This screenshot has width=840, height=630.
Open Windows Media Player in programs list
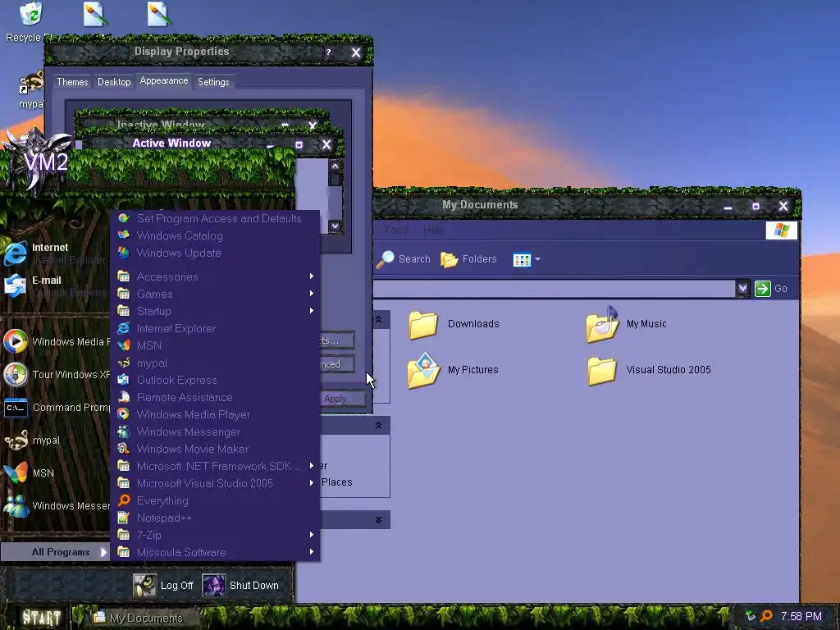tap(215, 414)
